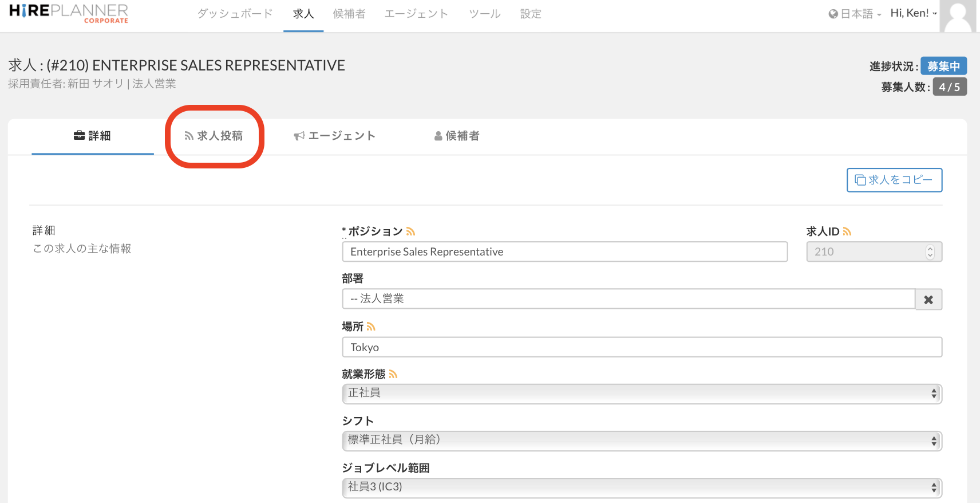The image size is (980, 503).
Task: Click the 求人ID number stepper arrows
Action: pyautogui.click(x=930, y=252)
